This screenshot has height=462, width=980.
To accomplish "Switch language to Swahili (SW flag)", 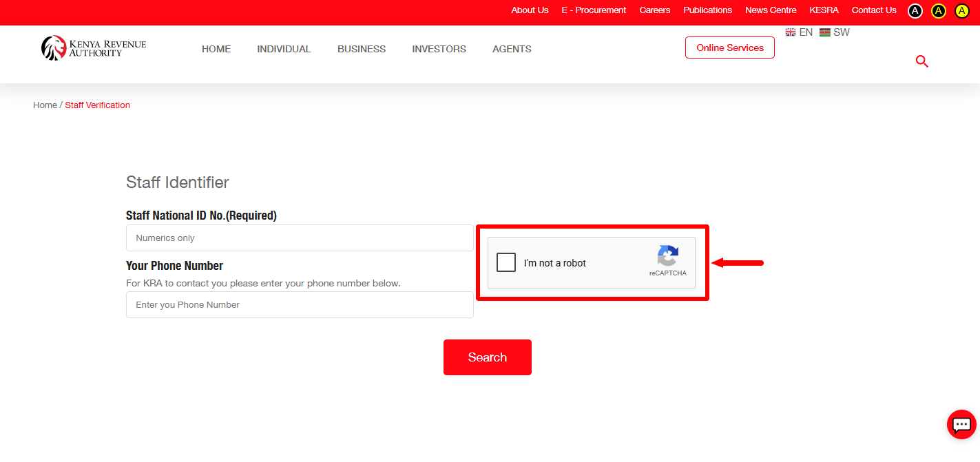I will 835,32.
